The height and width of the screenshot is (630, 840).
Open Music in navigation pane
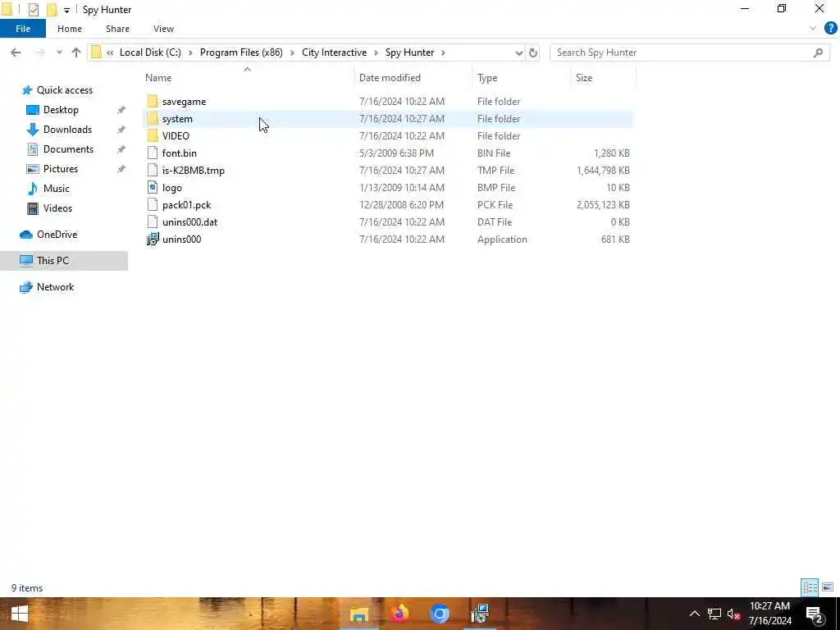(57, 189)
